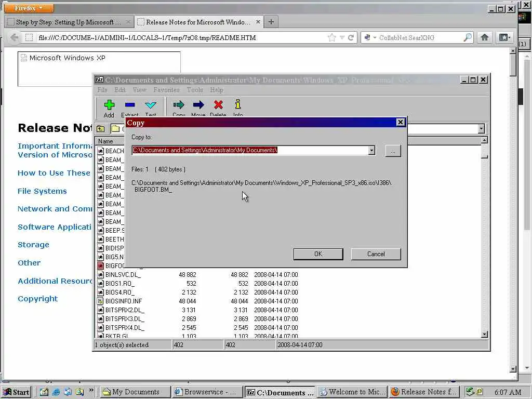Open the Firefox application menu button
Viewport: 532px width, 399px height.
29,7
